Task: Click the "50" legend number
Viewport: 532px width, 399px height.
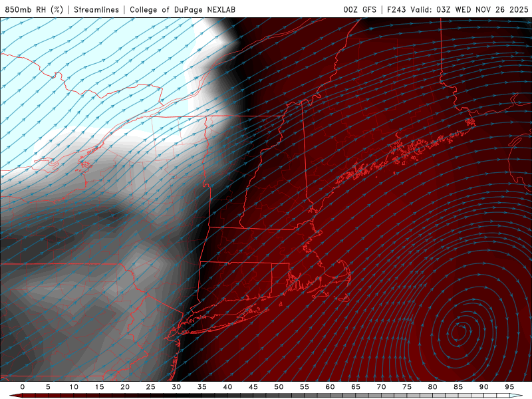Action: (x=279, y=387)
